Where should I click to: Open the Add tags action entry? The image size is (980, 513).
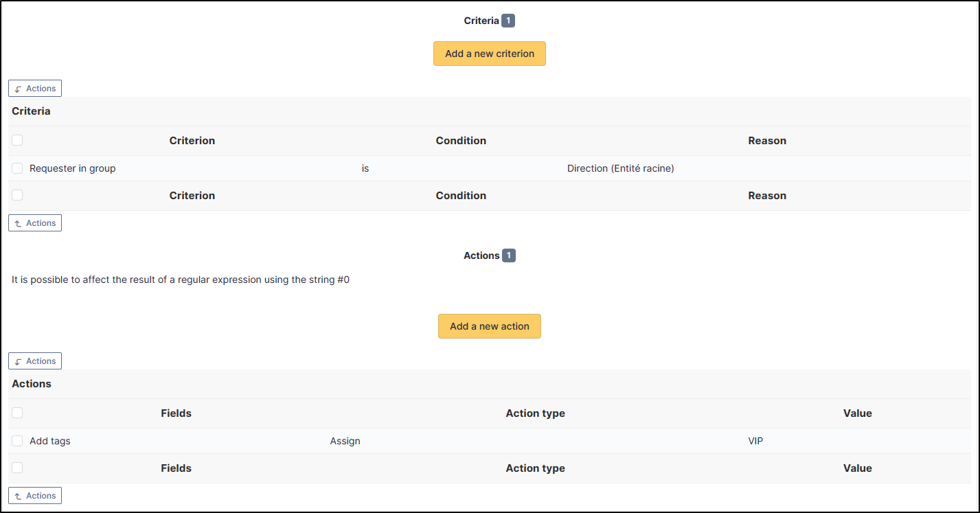coord(50,441)
